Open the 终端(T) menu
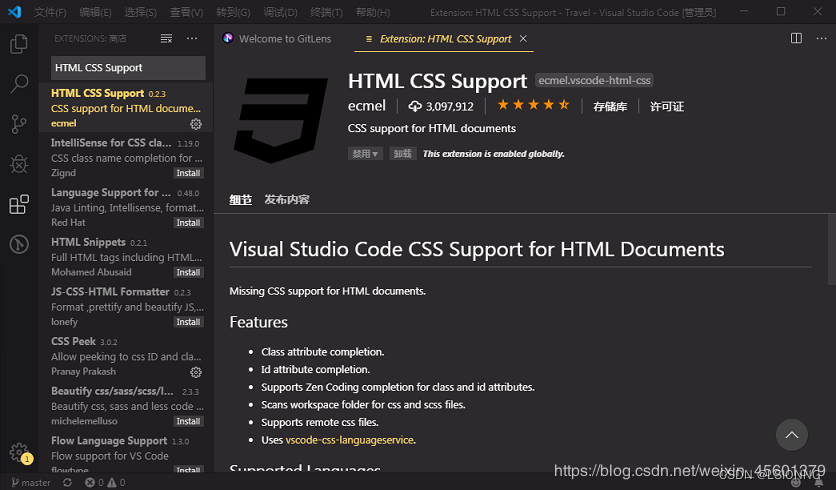The width and height of the screenshot is (836, 490). [326, 12]
